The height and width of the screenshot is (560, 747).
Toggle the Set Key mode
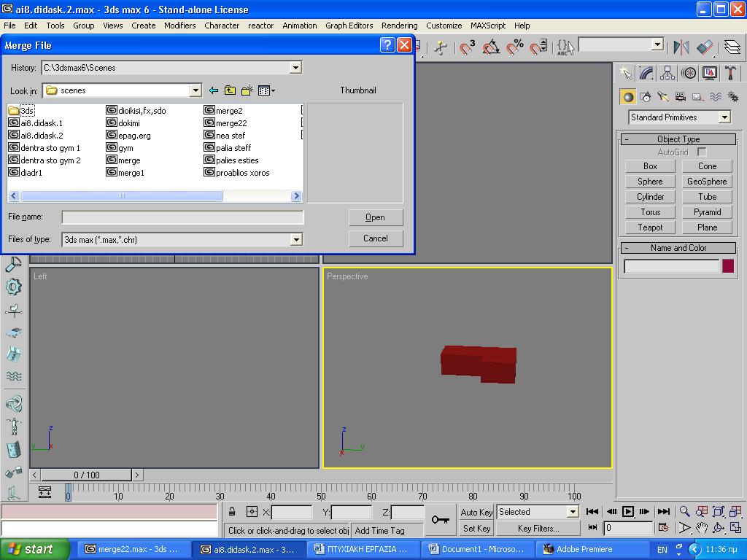pyautogui.click(x=476, y=529)
